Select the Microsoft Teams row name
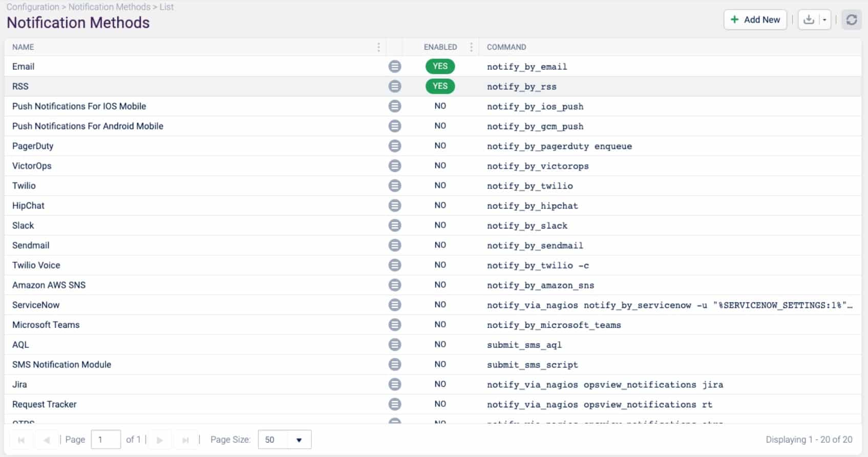 (46, 325)
